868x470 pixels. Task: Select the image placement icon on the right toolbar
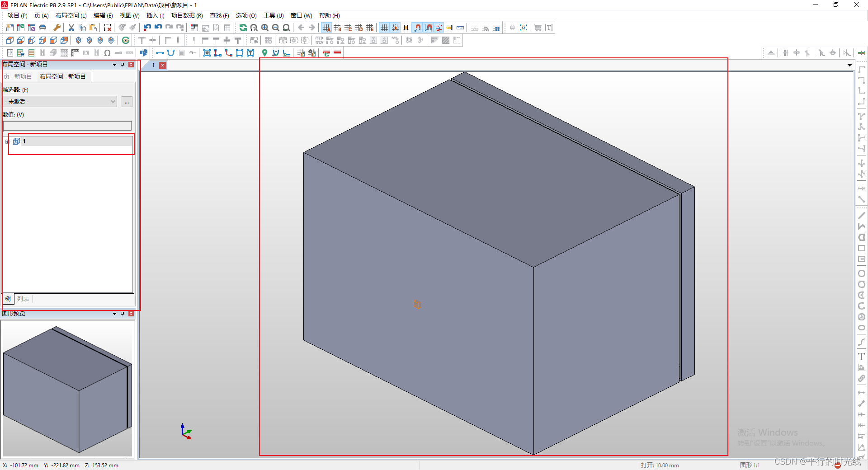(x=862, y=367)
